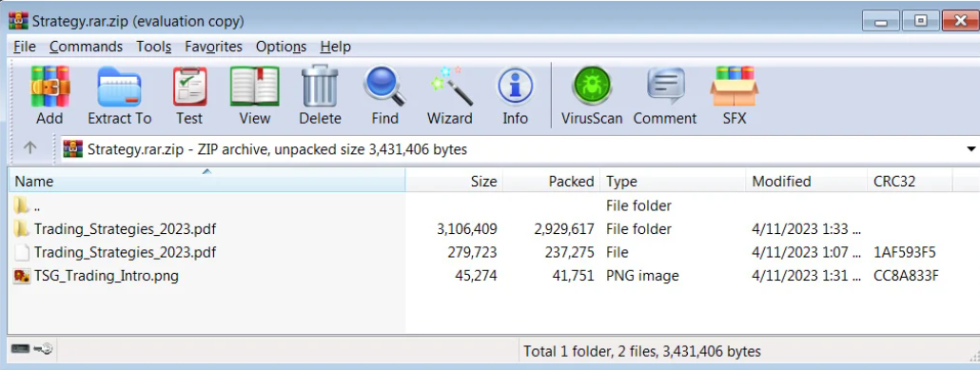Open the Options menu
The width and height of the screenshot is (980, 370).
[x=282, y=47]
